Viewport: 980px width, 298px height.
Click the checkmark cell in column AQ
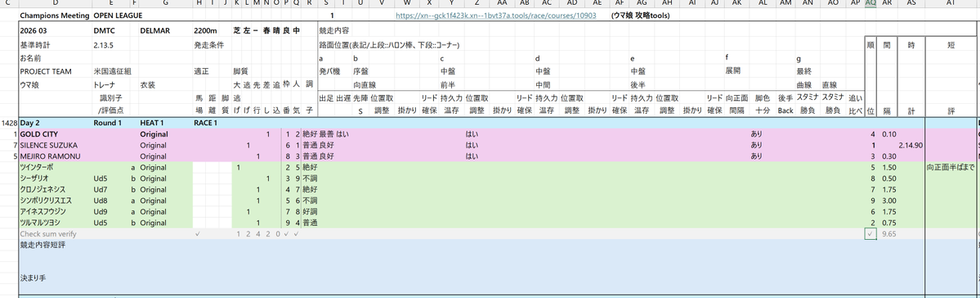click(x=870, y=233)
